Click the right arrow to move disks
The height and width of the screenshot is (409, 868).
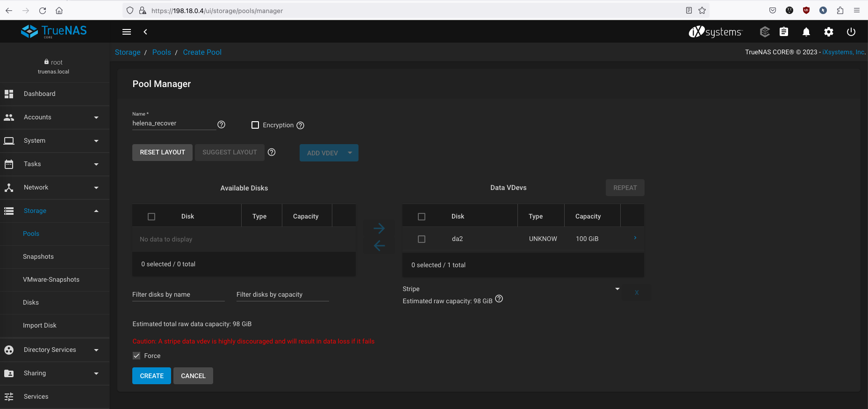tap(379, 228)
